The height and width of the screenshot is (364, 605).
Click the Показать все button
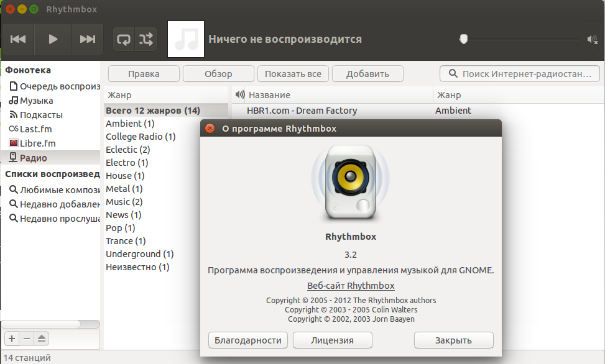[293, 74]
